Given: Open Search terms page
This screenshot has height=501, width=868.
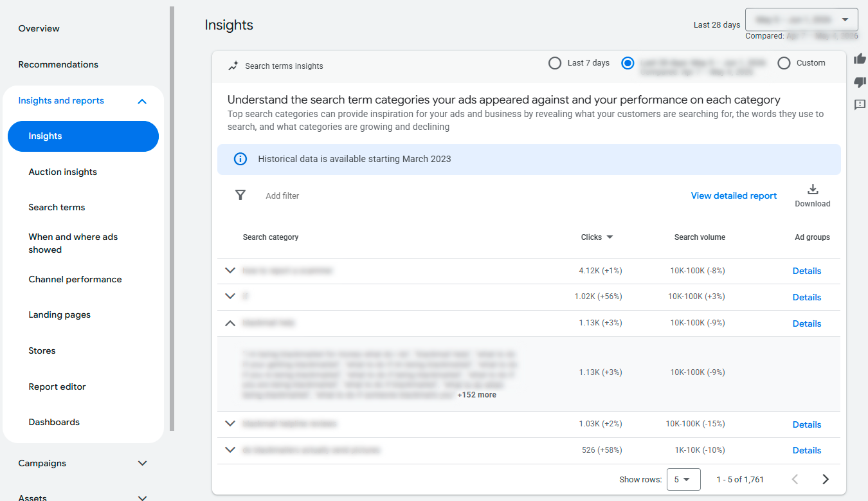Looking at the screenshot, I should [x=57, y=207].
